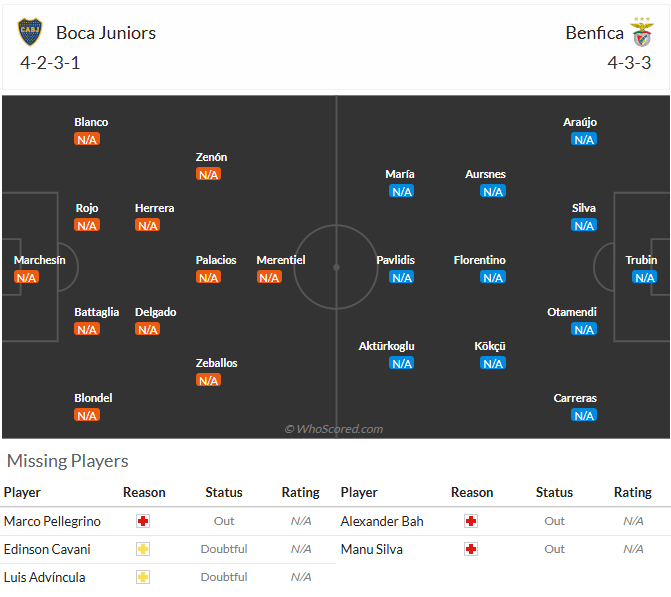Click the left Rating column header
The image size is (671, 597).
[x=300, y=492]
